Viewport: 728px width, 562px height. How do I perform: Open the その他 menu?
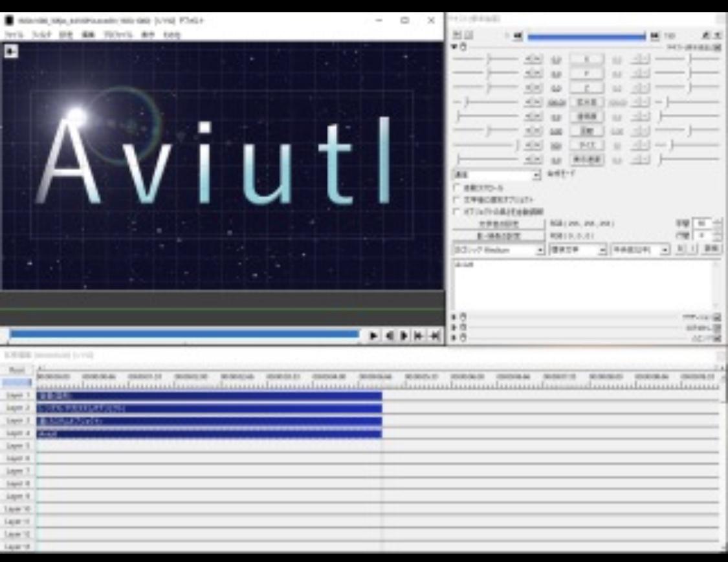[171, 35]
